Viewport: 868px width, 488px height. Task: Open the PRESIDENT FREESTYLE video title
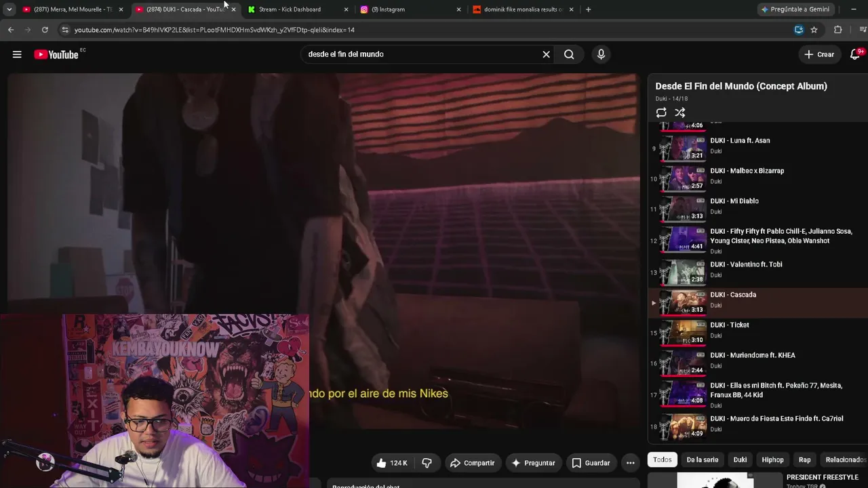[x=822, y=477]
